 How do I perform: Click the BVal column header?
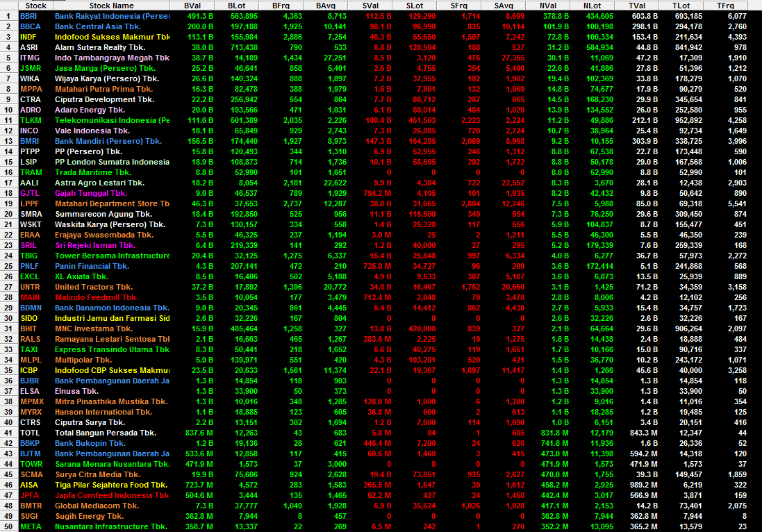click(192, 6)
